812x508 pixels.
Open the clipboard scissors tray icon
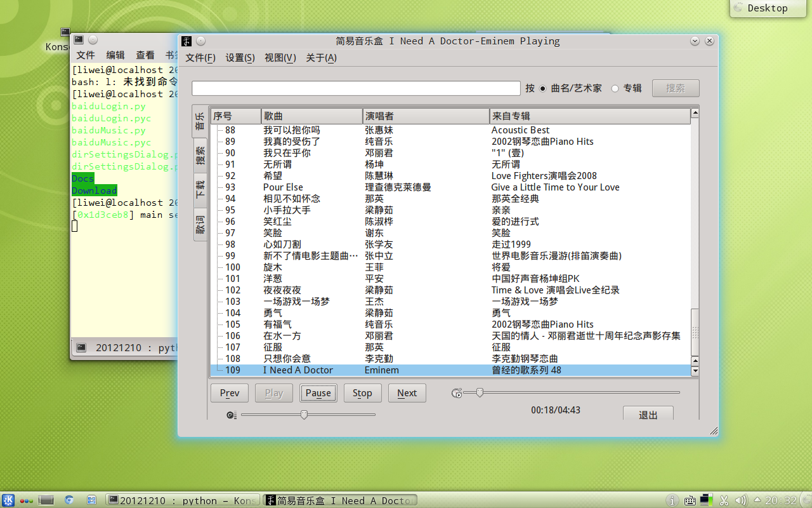pos(724,500)
